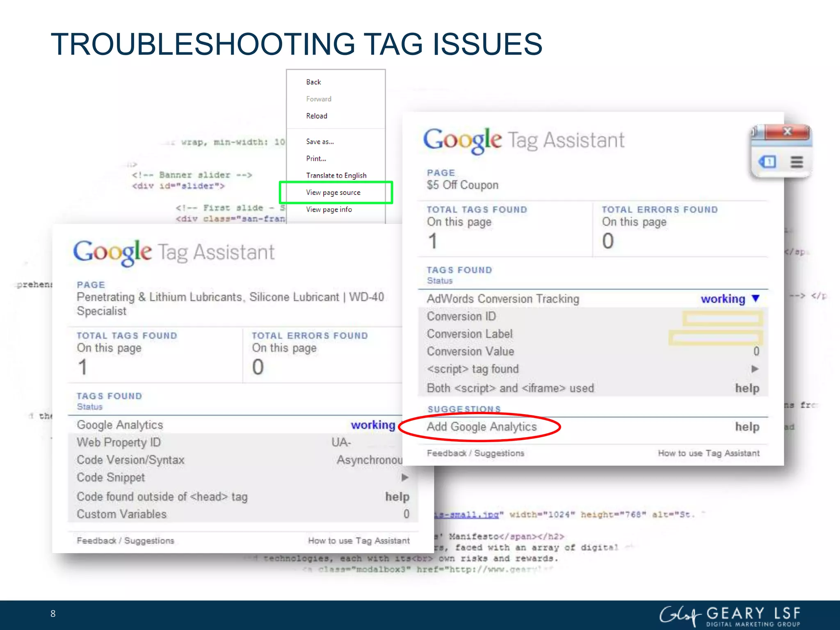Click View page source menu entry
This screenshot has width=840, height=630.
pos(333,192)
